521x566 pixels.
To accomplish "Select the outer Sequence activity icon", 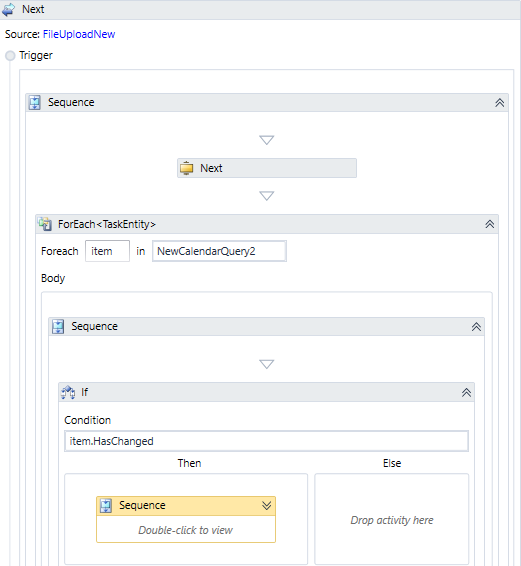I will [35, 103].
